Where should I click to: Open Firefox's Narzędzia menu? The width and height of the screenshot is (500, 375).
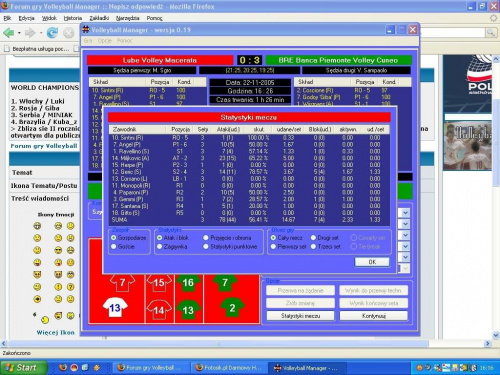(127, 18)
